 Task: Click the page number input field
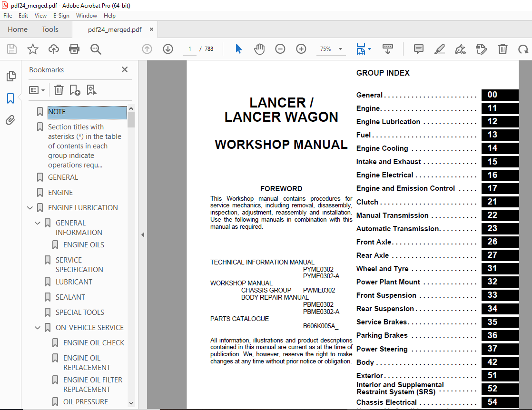click(x=190, y=49)
